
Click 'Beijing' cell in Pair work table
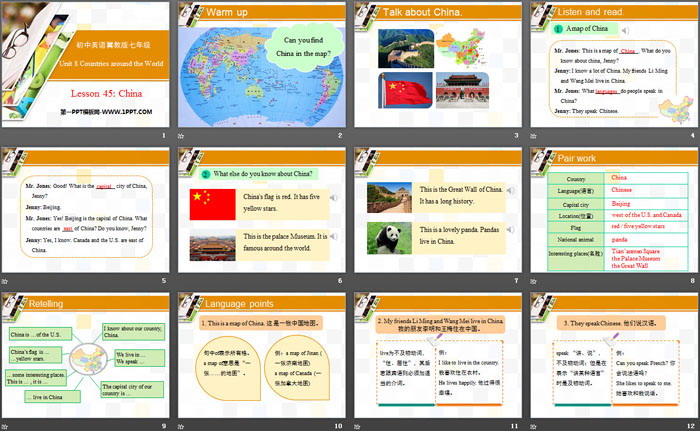tap(646, 204)
